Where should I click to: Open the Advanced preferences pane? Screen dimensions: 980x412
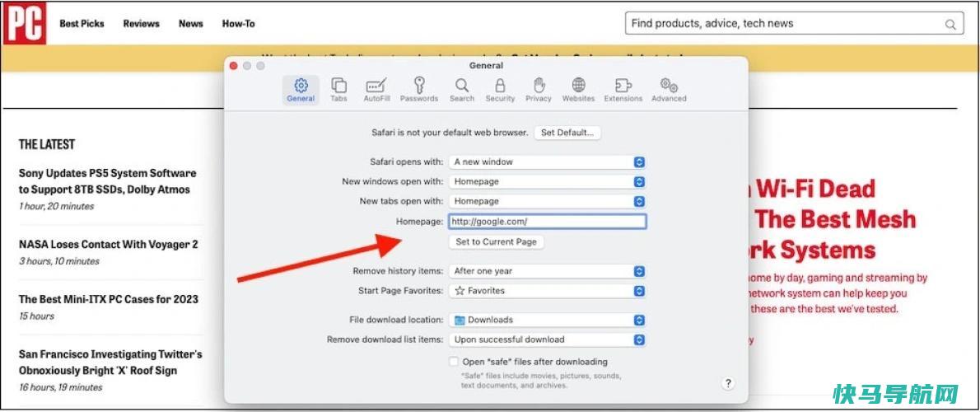pyautogui.click(x=669, y=90)
